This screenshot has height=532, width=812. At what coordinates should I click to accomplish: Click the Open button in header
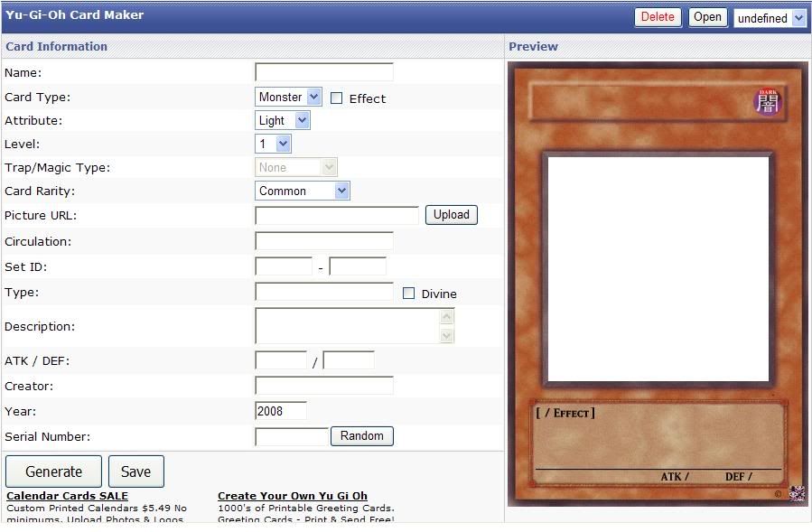pyautogui.click(x=707, y=17)
